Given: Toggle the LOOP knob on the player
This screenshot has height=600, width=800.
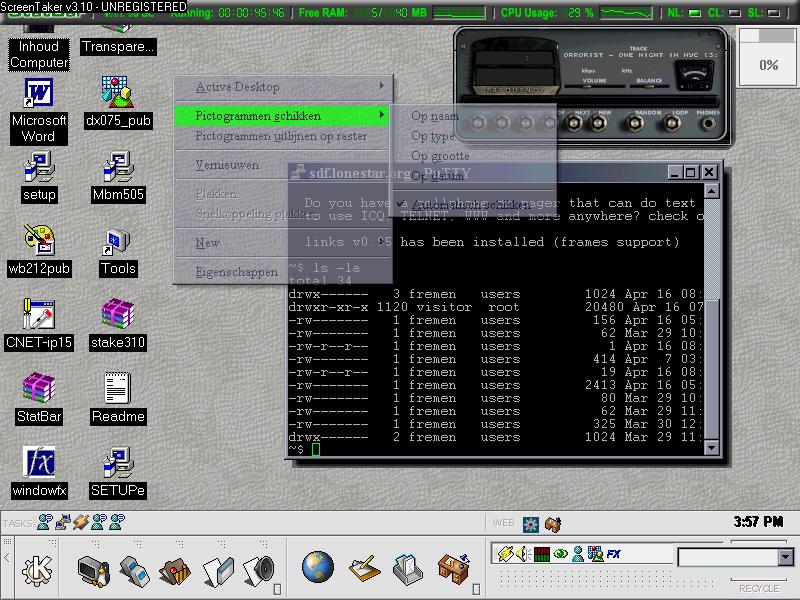Looking at the screenshot, I should point(671,123).
